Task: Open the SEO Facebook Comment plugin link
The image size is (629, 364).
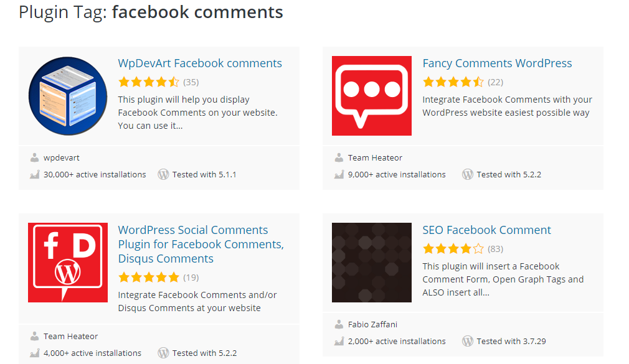Action: pyautogui.click(x=486, y=230)
